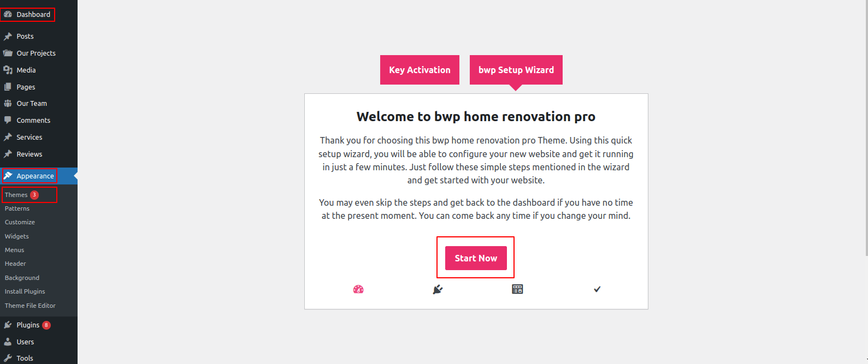Viewport: 868px width, 364px height.
Task: Start the wizard with Start Now
Action: pos(476,258)
